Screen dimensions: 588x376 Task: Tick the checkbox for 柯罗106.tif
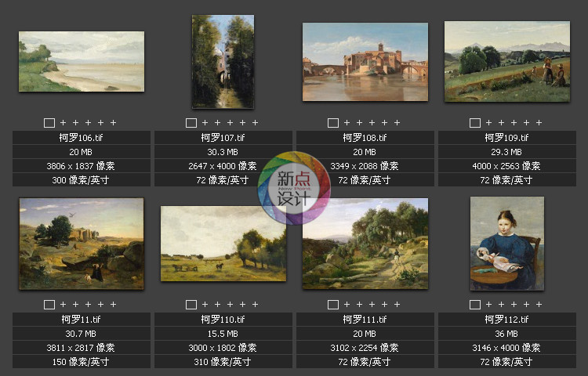coord(49,123)
